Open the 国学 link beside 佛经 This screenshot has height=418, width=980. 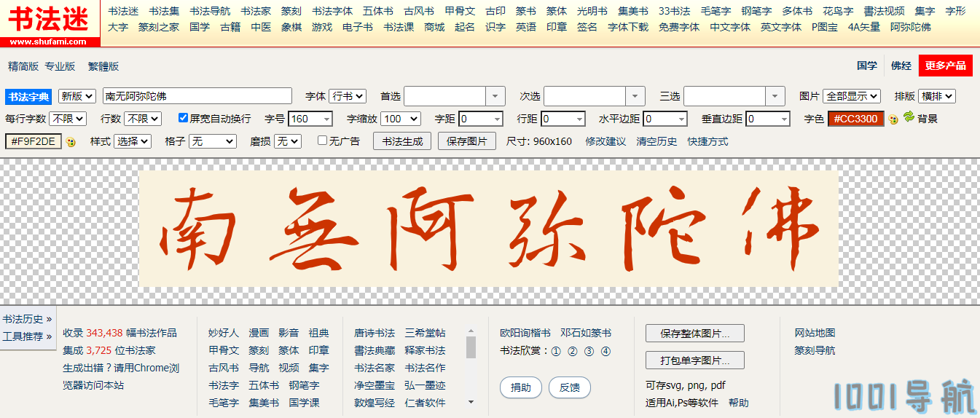867,66
